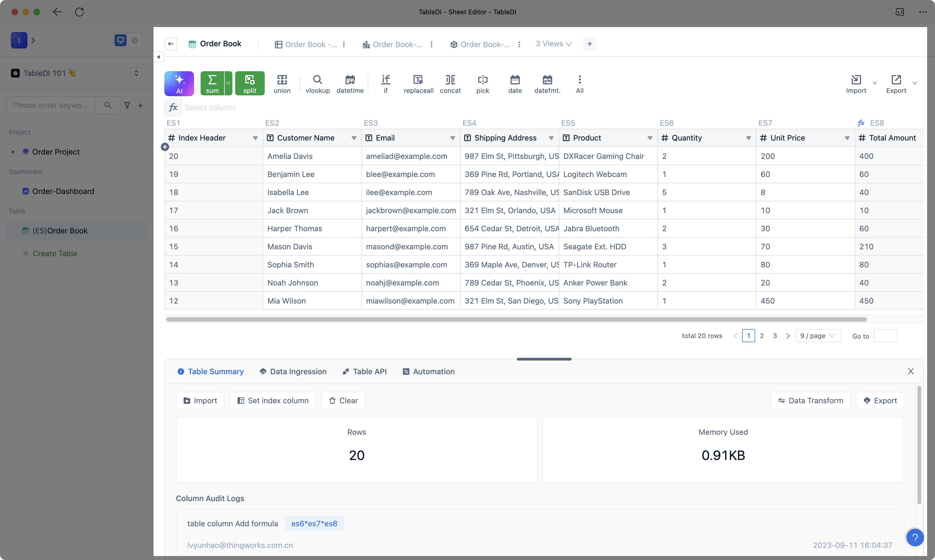The image size is (935, 560).
Task: Click the fx formula icon
Action: (x=173, y=107)
